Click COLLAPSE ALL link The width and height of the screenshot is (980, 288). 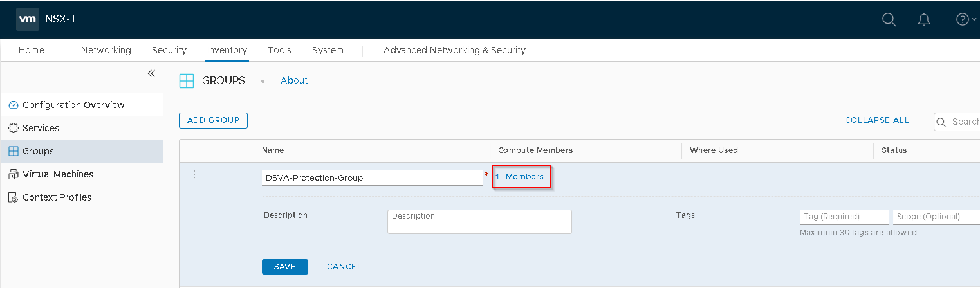click(x=876, y=120)
